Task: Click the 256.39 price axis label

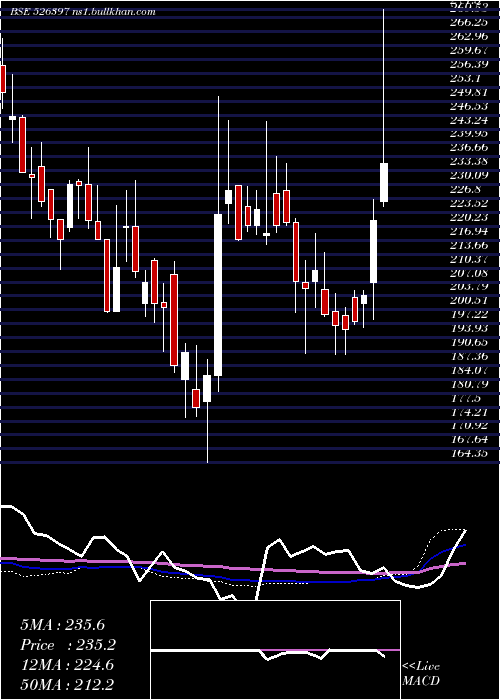Action: tap(468, 64)
